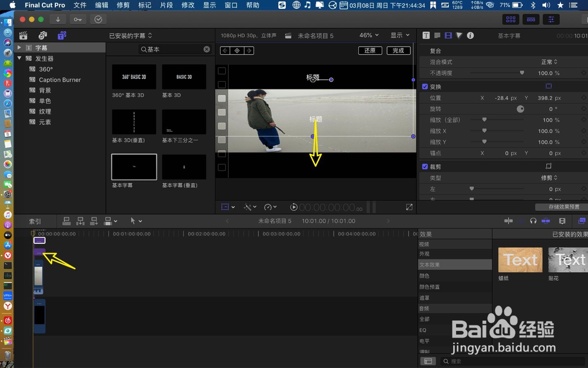Clear the search field with X

click(206, 49)
